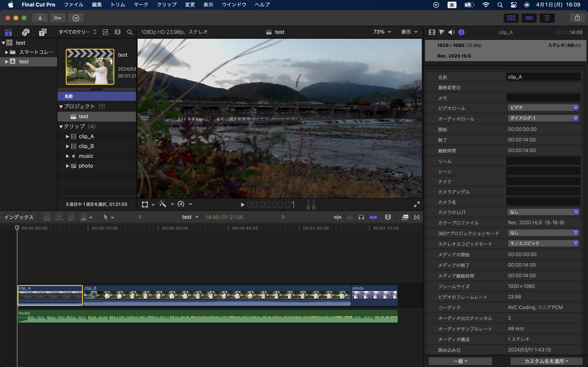The image size is (588, 367).
Task: Open the transitions browser icon
Action: 416,217
